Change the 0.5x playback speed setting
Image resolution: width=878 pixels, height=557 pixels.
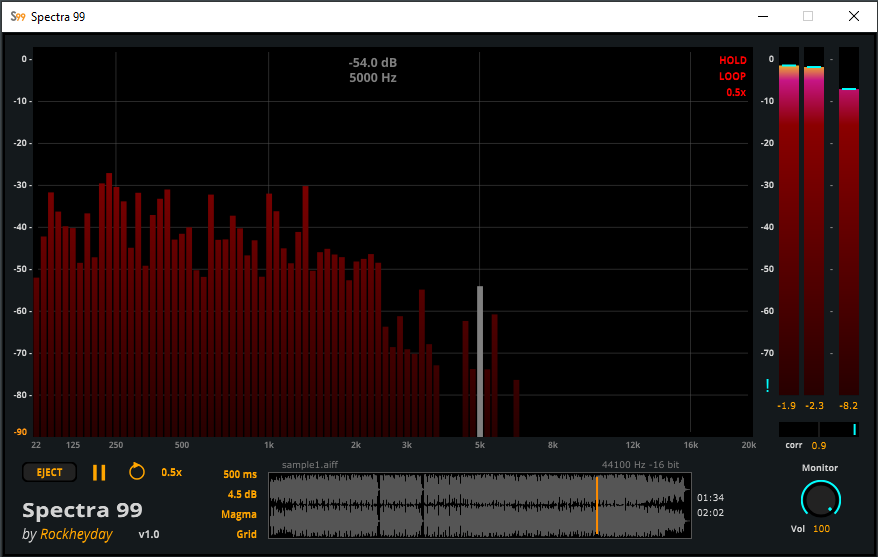point(171,472)
